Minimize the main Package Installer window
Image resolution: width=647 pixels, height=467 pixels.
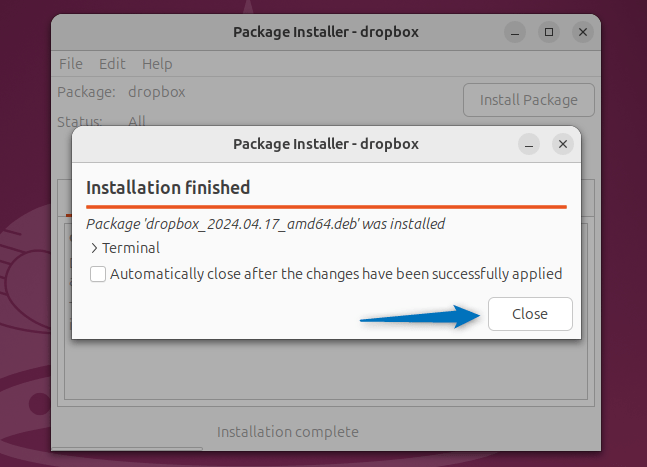[x=514, y=32]
